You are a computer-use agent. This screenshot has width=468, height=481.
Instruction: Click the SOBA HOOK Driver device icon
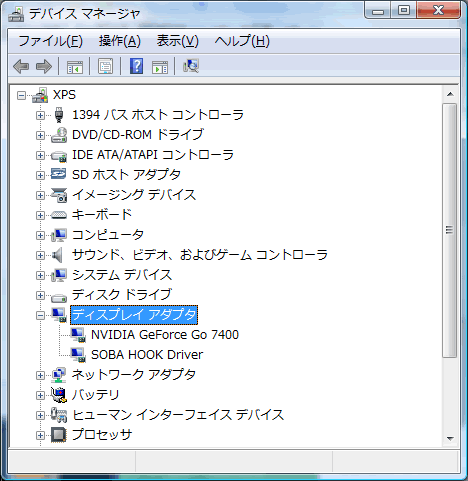coord(78,355)
